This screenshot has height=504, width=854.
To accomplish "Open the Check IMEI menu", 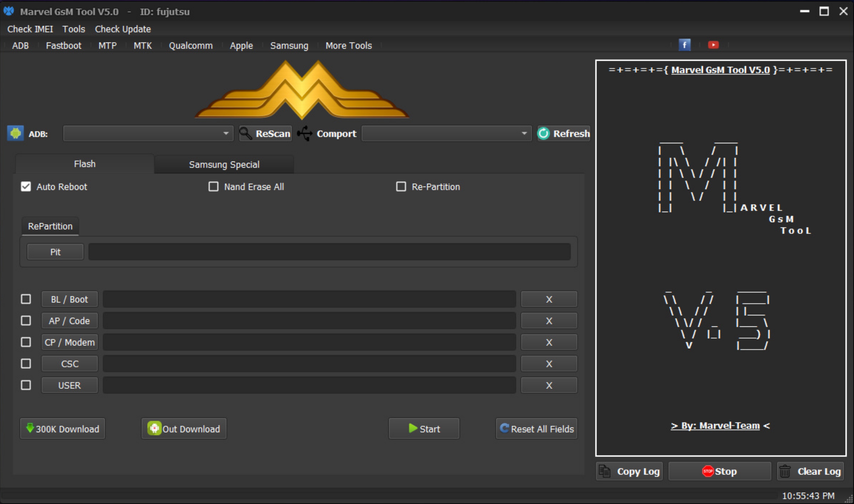I will [30, 29].
